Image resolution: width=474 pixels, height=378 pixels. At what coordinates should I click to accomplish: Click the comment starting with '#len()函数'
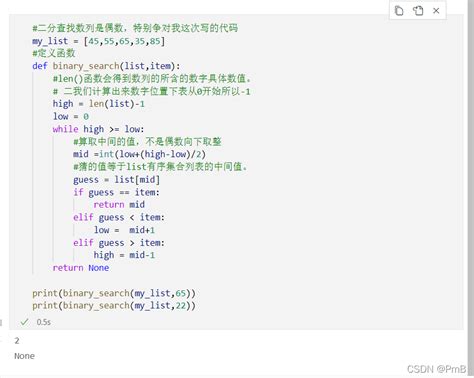(x=152, y=79)
